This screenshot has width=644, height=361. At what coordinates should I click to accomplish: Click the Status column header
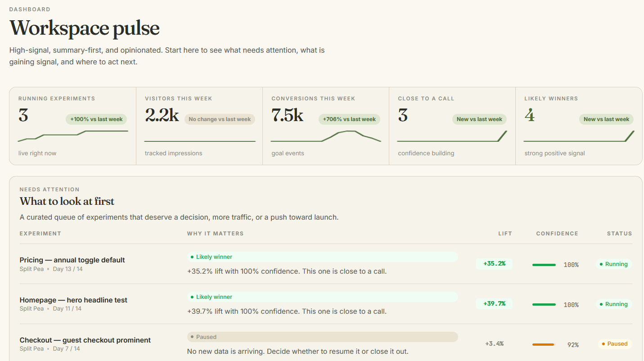pyautogui.click(x=619, y=234)
